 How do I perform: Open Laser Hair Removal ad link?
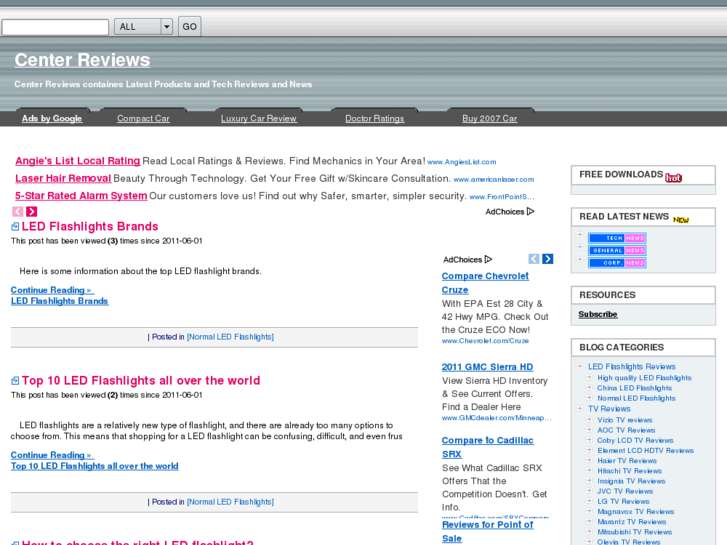click(63, 179)
